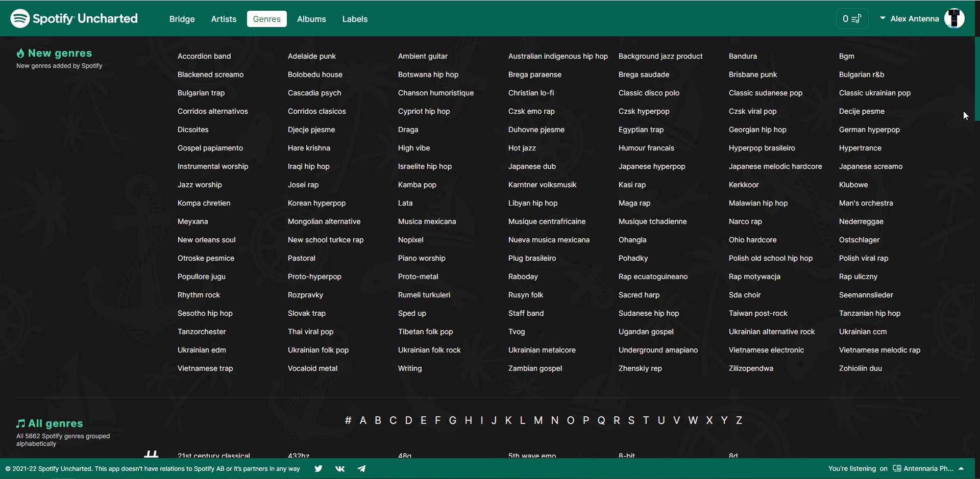Image resolution: width=980 pixels, height=479 pixels.
Task: Jump to letter Q genres
Action: (601, 420)
